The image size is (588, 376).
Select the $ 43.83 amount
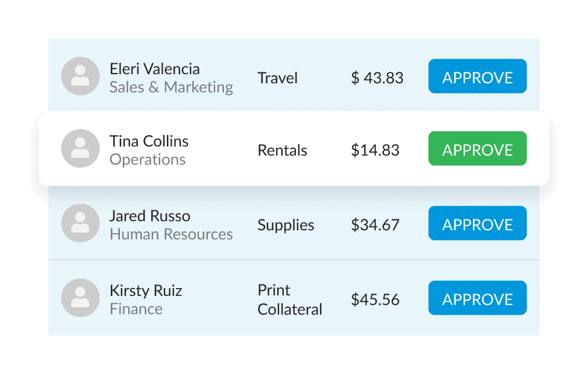coord(377,78)
